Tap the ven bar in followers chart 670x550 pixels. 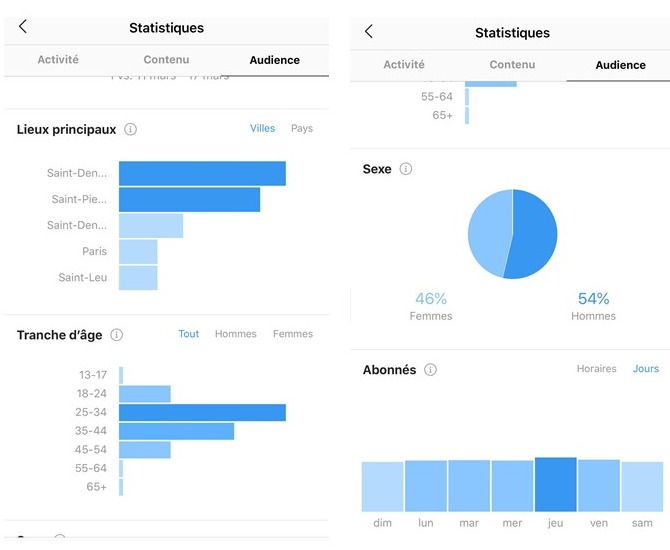click(x=599, y=485)
